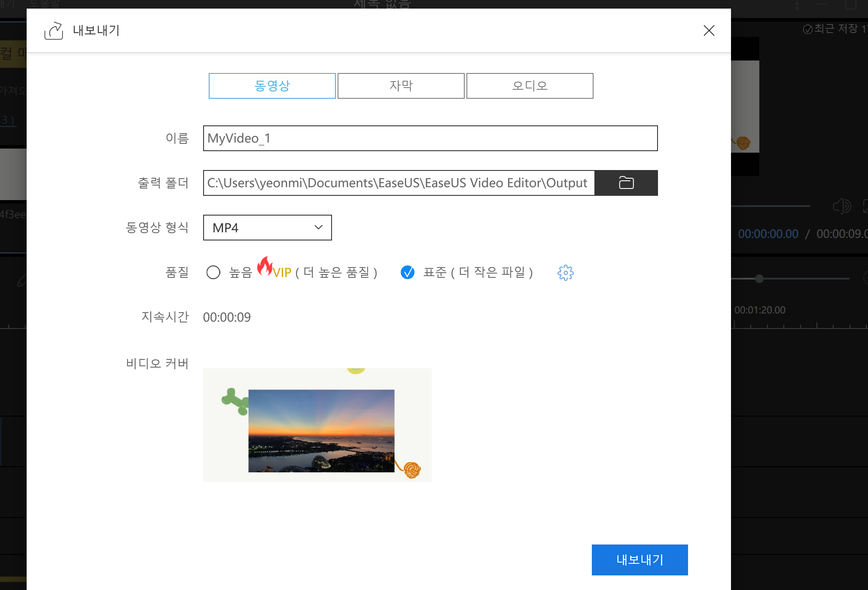Switch to the 자막 subtitles tab
This screenshot has height=590, width=868.
(401, 85)
